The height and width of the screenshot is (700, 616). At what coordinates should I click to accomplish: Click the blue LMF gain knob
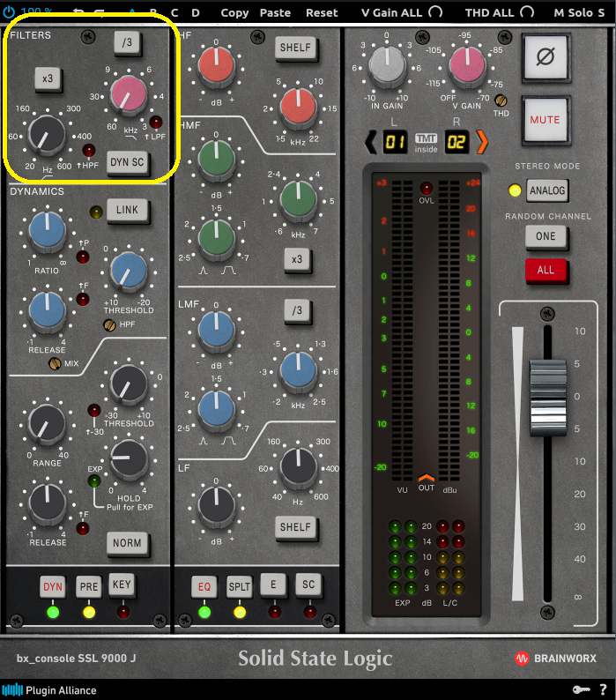(216, 330)
